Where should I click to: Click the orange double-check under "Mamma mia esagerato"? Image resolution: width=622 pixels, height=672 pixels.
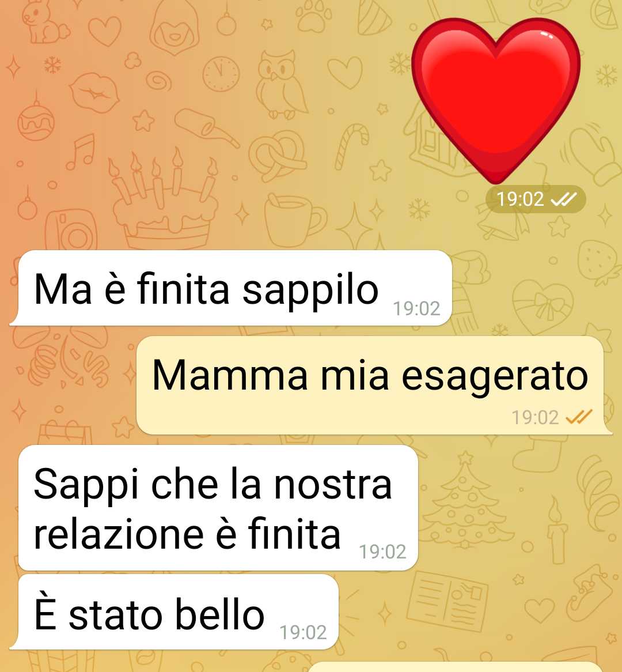coord(579,417)
